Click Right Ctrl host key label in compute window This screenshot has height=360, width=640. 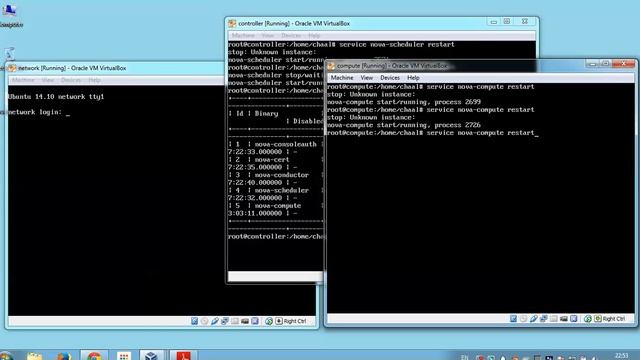(x=614, y=318)
